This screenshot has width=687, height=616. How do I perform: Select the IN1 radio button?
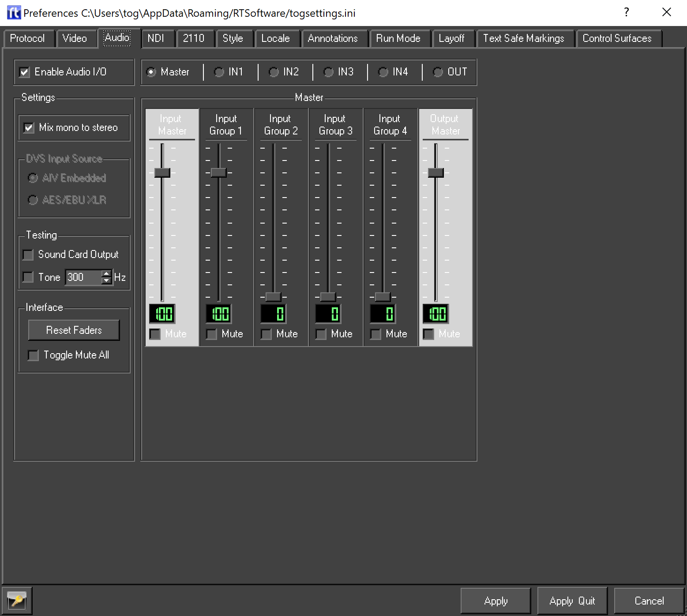pyautogui.click(x=219, y=72)
